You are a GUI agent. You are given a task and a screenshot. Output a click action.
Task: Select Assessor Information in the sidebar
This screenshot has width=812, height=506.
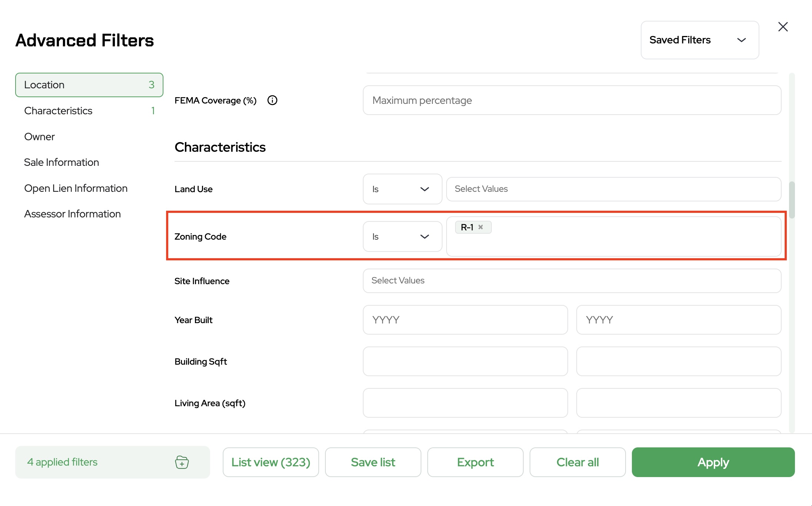[x=73, y=214]
